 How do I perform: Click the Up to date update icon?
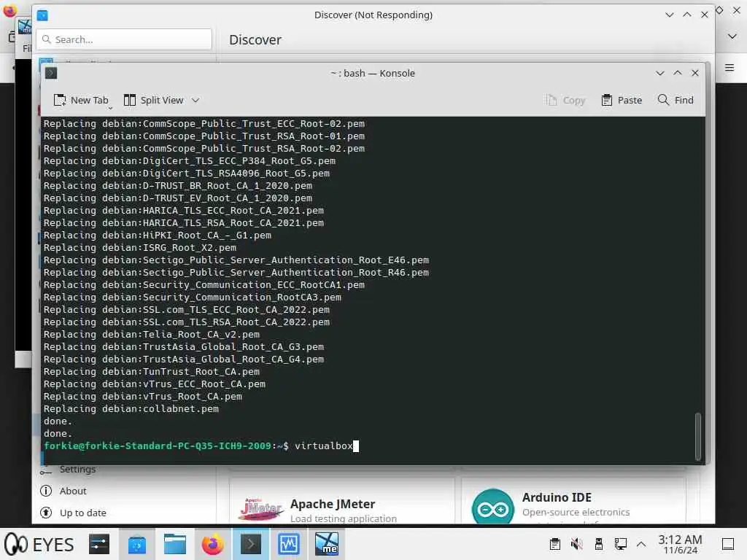[x=46, y=513]
